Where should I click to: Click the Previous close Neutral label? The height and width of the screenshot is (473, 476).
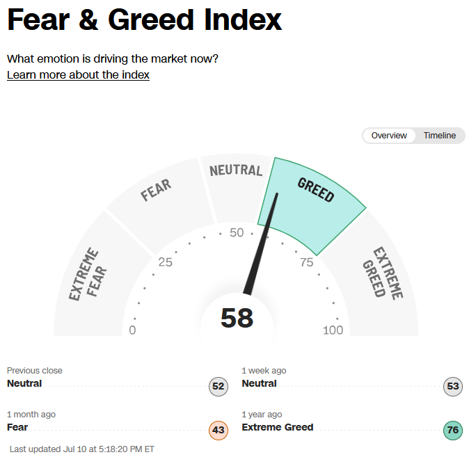click(x=24, y=383)
